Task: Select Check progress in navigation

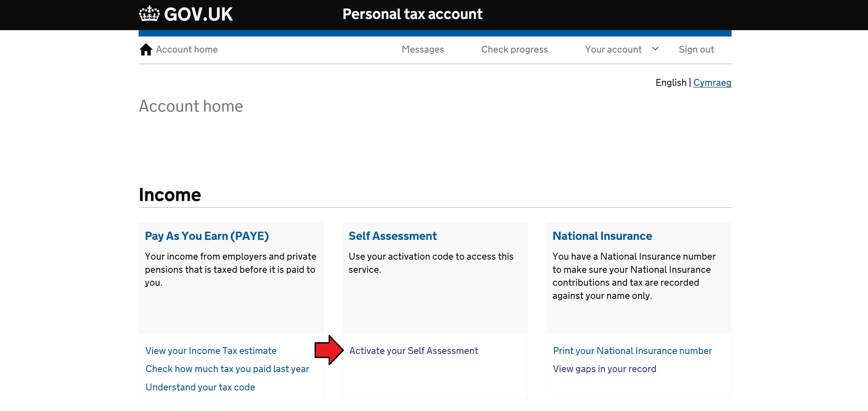Action: click(514, 49)
